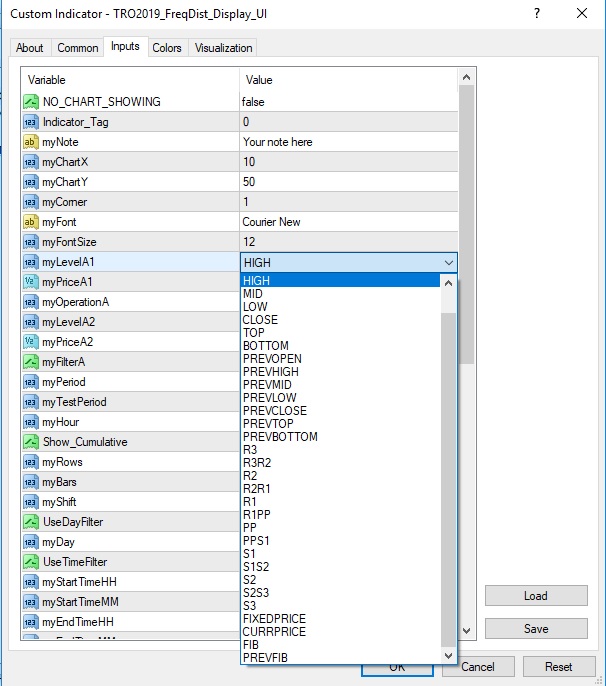Click the myFont string type icon

click(x=31, y=222)
